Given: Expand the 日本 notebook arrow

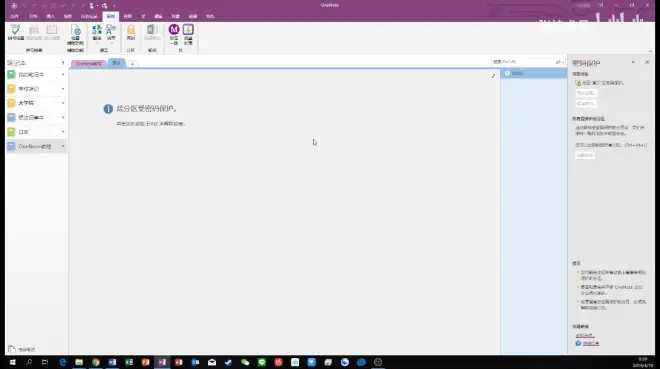Looking at the screenshot, I should point(63,132).
